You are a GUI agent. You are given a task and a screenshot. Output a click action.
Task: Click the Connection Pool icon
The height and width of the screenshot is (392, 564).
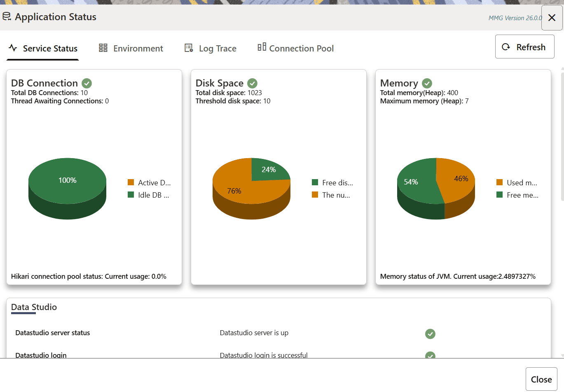262,47
